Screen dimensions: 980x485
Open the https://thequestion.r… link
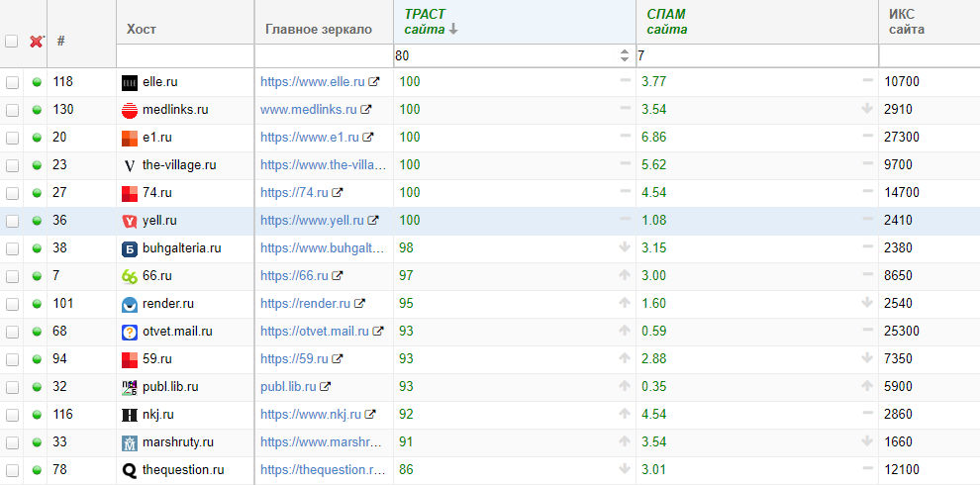click(323, 469)
